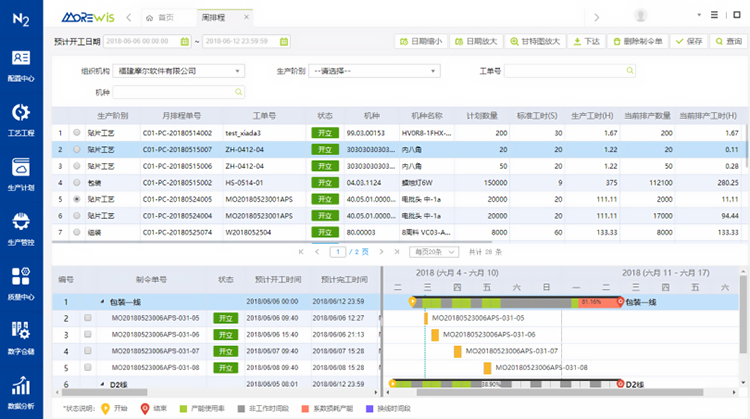Select radio button for row 1

76,132
